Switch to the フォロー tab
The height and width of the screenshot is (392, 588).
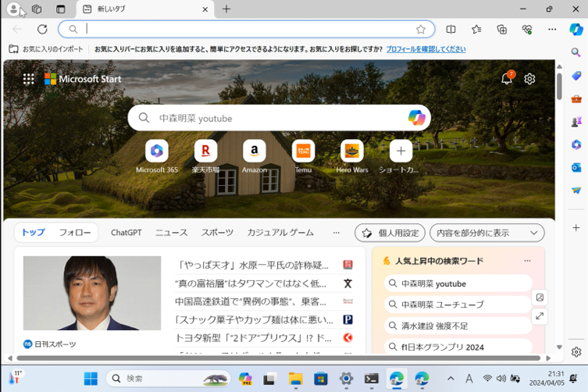coord(75,233)
